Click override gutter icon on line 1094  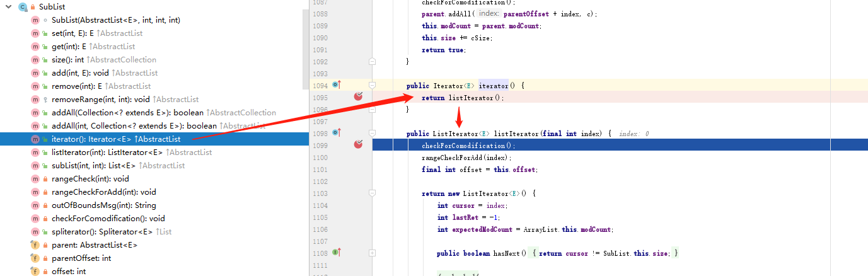336,84
